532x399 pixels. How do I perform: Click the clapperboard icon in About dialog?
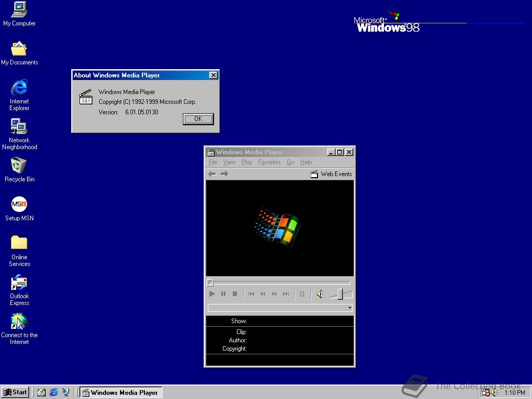[x=86, y=97]
